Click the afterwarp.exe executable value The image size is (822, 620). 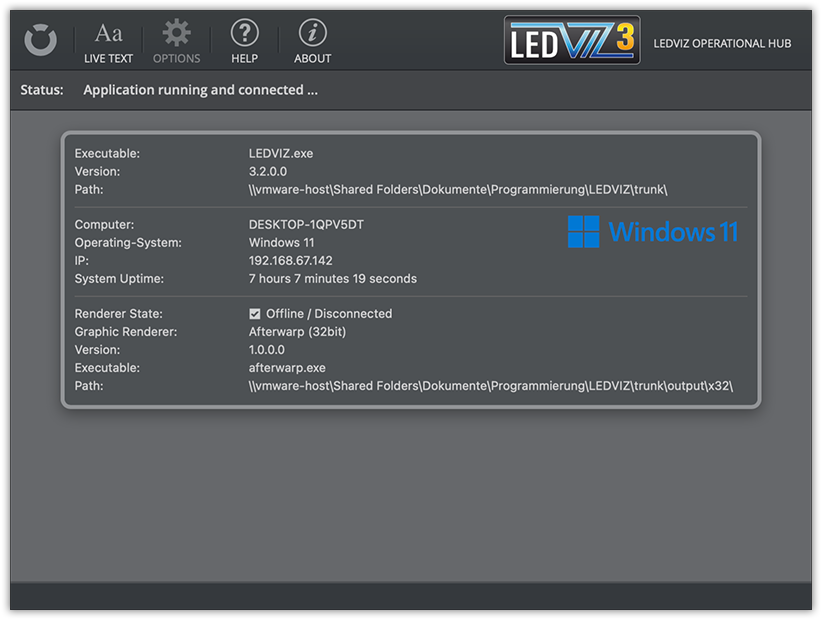pyautogui.click(x=287, y=368)
